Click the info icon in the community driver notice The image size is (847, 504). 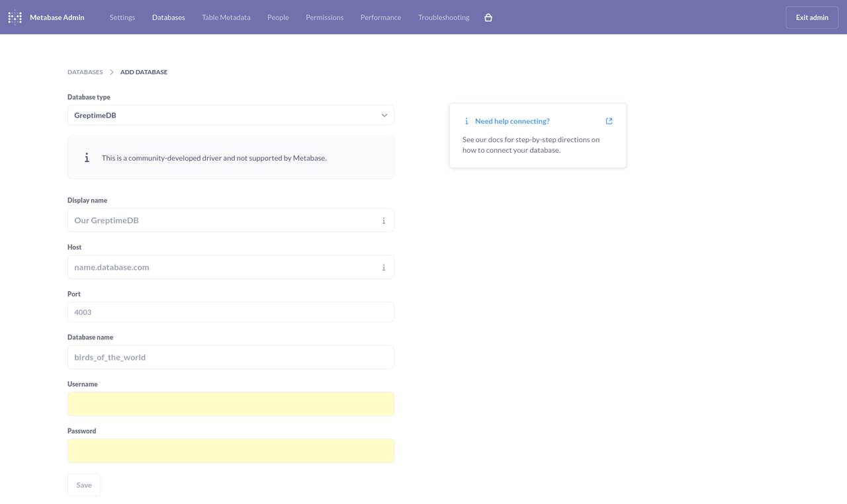[x=87, y=157]
